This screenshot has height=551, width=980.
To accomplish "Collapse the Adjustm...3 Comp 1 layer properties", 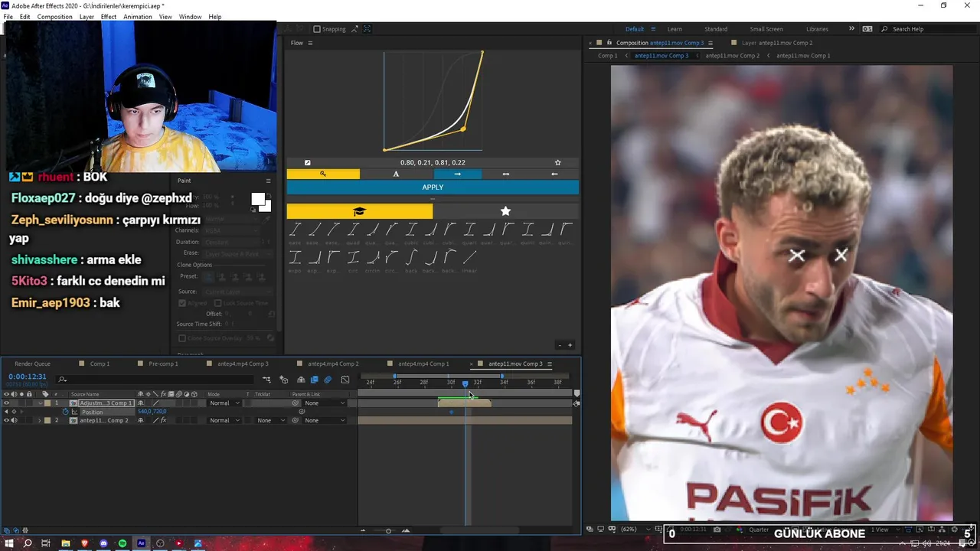I will [40, 403].
